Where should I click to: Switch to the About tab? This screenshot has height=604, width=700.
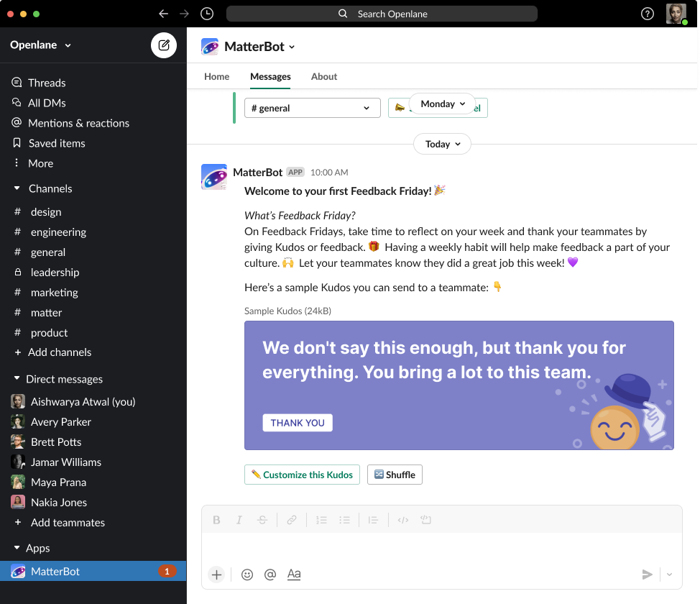coord(323,76)
